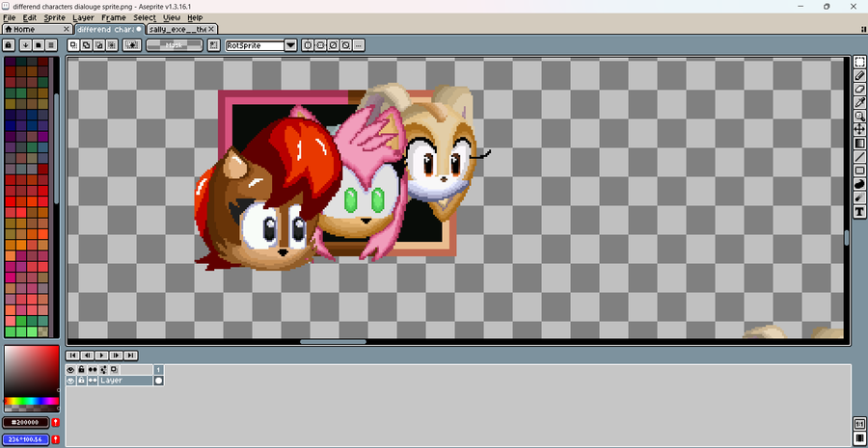868x448 pixels.
Task: Open the Layer menu
Action: [x=84, y=17]
